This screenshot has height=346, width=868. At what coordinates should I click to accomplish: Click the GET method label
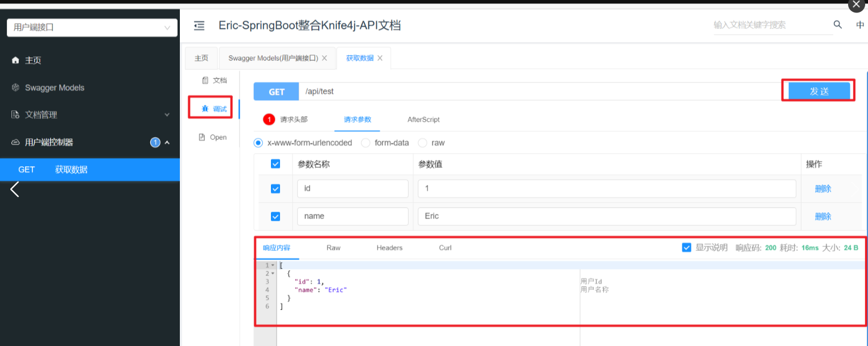pyautogui.click(x=277, y=92)
